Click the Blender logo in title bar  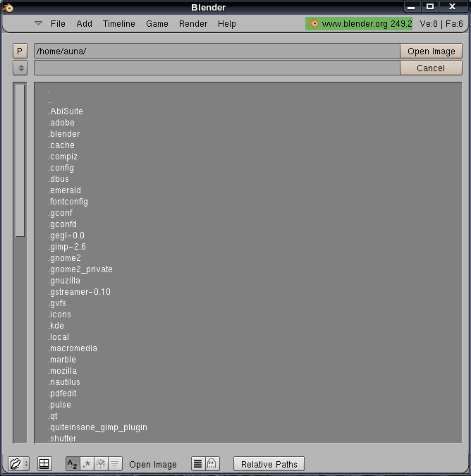click(x=8, y=8)
